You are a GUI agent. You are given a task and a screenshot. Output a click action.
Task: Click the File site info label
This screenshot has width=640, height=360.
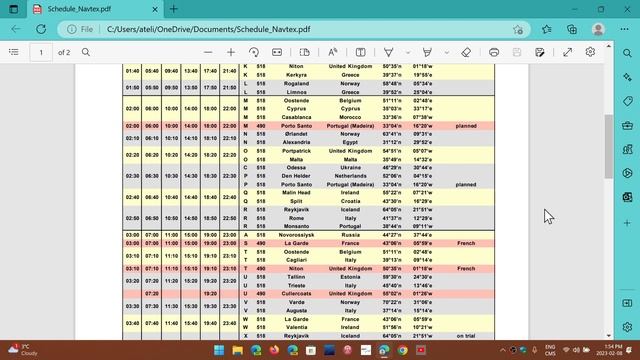tap(87, 29)
